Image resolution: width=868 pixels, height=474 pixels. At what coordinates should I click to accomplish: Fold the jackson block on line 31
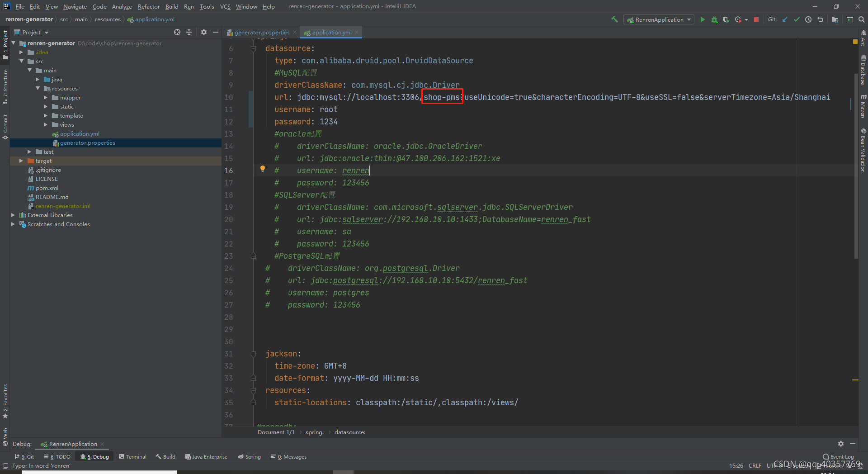[x=253, y=354]
